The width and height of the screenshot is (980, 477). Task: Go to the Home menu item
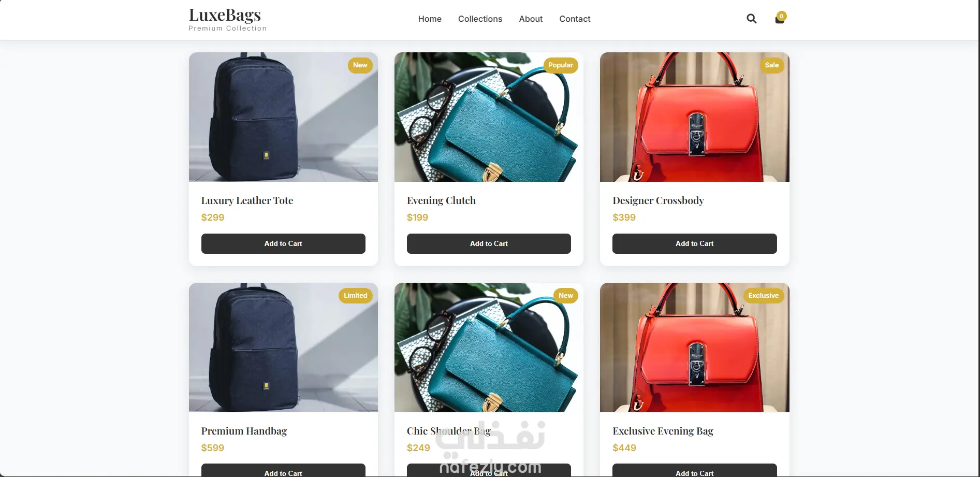click(430, 19)
